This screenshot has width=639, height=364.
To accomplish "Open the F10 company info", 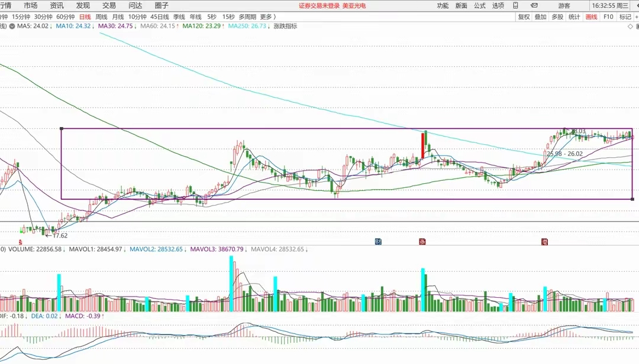I will [x=608, y=17].
